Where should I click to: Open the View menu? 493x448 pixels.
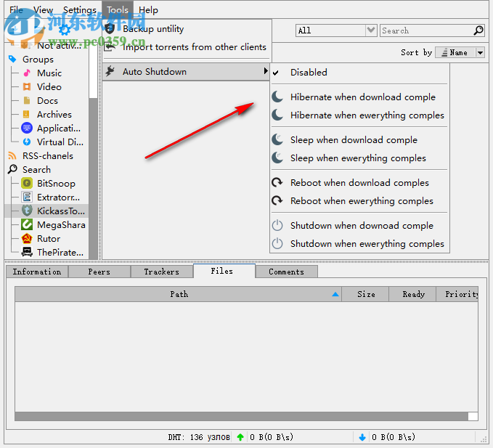coord(44,10)
